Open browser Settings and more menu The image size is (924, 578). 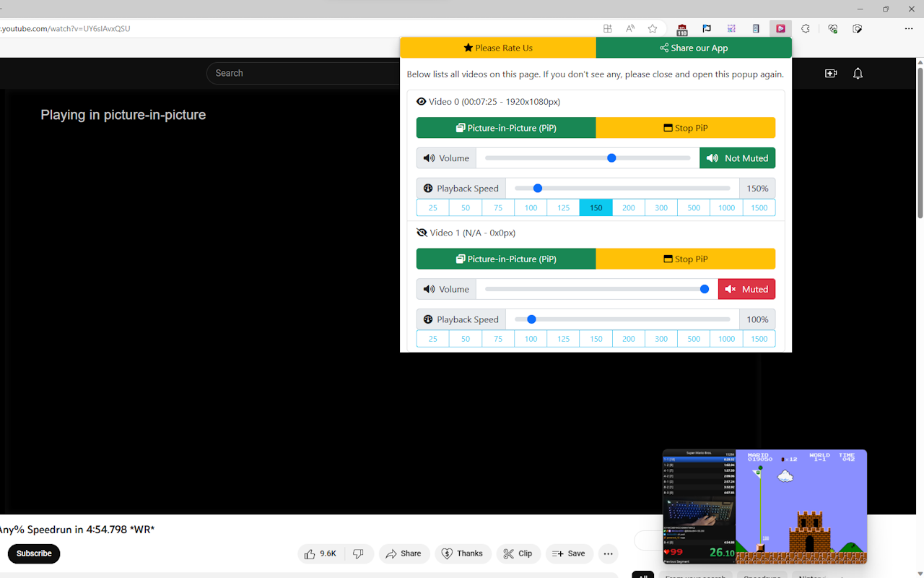pos(908,29)
